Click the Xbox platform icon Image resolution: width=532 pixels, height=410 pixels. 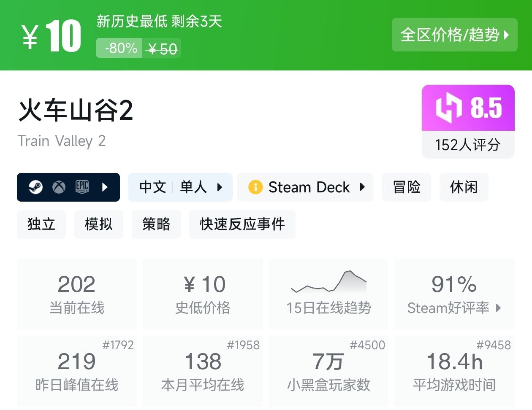(59, 187)
